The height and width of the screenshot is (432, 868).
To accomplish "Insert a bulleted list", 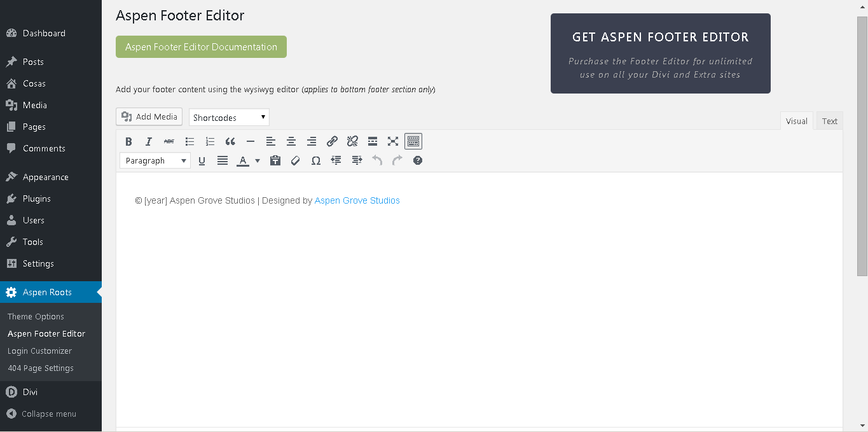I will [x=189, y=141].
